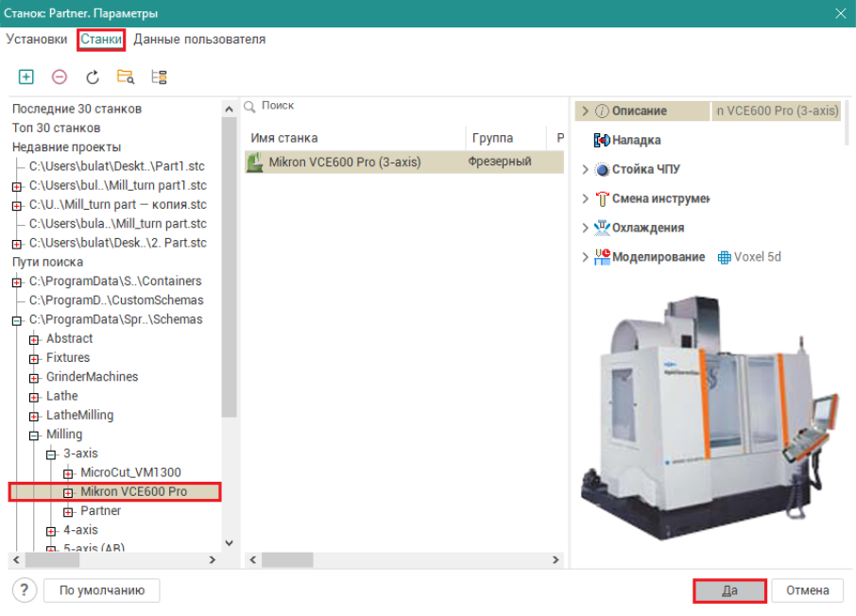
Task: Expand the Смена инструмента section chevron
Action: coord(586,199)
